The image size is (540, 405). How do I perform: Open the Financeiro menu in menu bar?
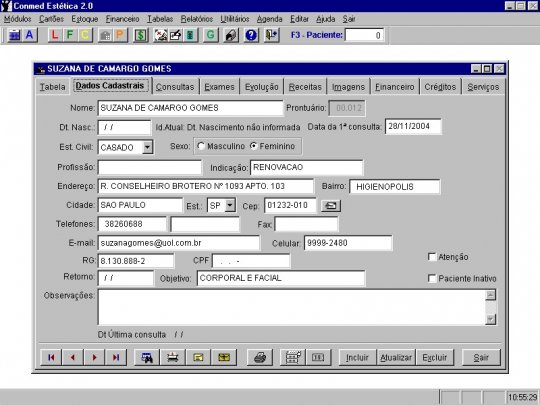pos(123,19)
